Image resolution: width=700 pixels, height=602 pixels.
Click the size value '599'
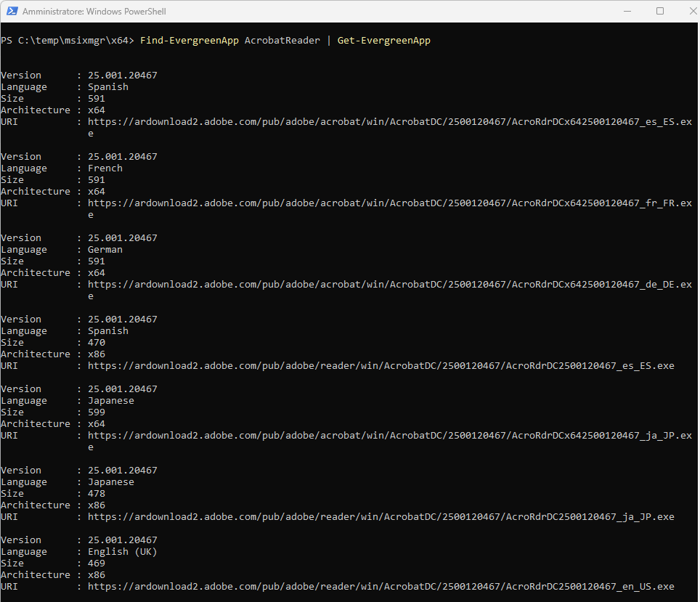pyautogui.click(x=97, y=412)
